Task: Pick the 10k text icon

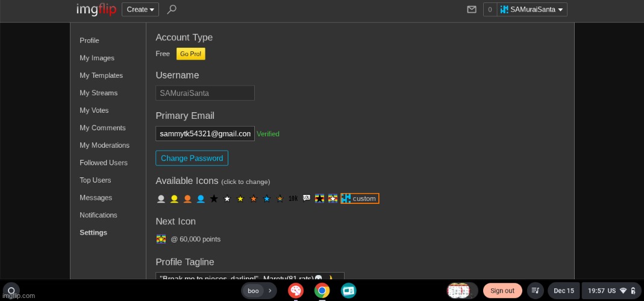Action: tap(293, 198)
